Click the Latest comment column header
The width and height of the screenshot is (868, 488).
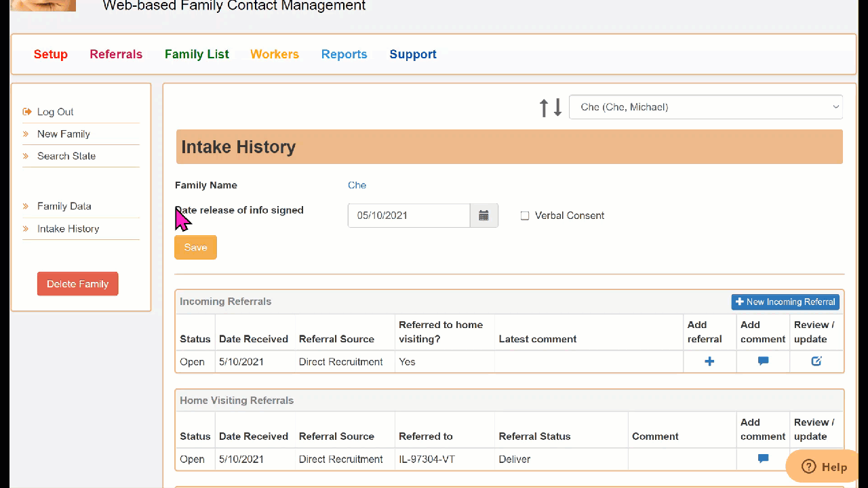point(538,339)
